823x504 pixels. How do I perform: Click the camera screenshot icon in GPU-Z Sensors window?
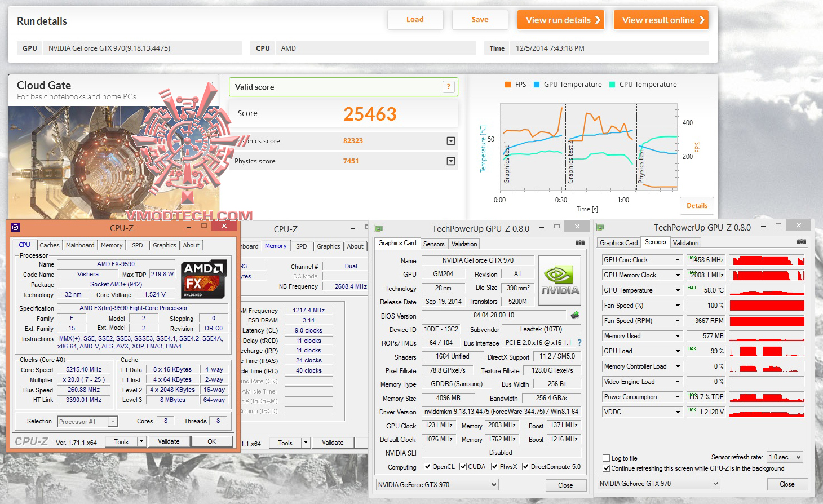point(801,241)
